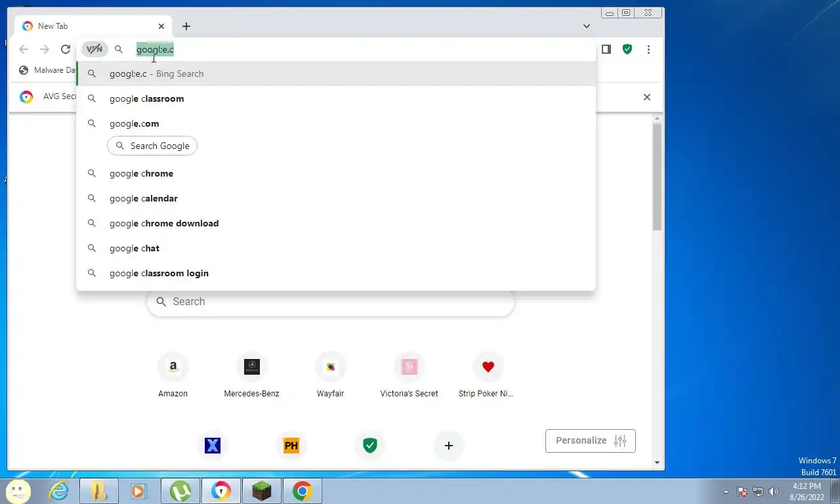The width and height of the screenshot is (840, 504).
Task: Open the blue X shortcut tile
Action: coord(213,446)
